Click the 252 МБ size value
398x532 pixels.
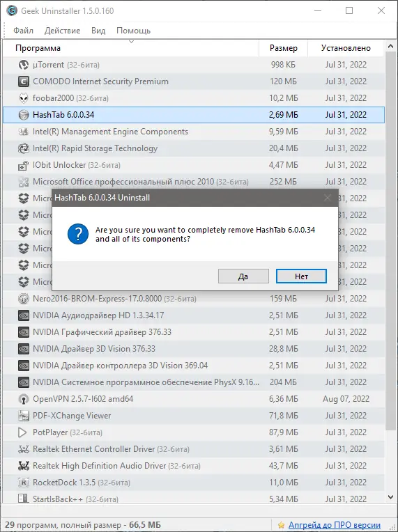point(283,182)
